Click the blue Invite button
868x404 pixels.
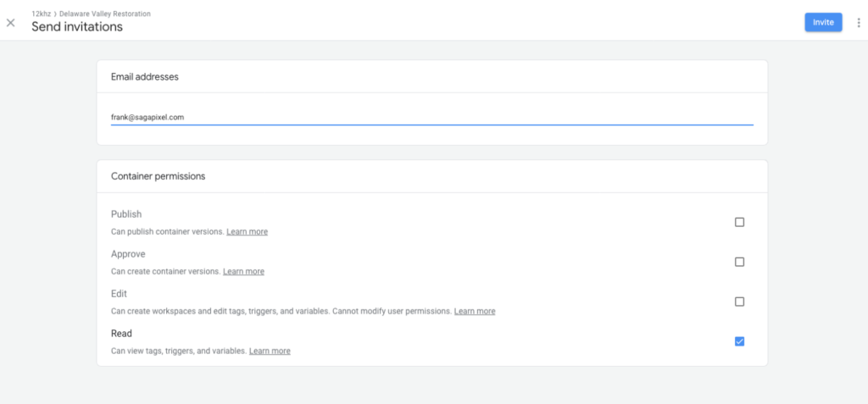pos(823,22)
